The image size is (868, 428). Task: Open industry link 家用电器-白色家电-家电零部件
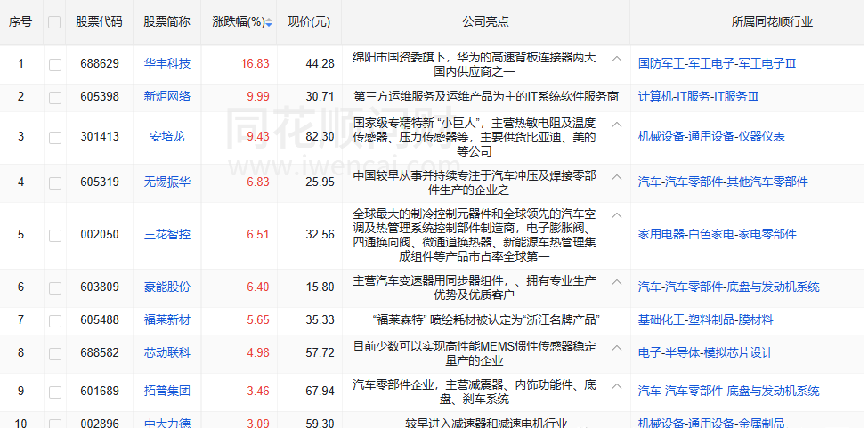718,234
